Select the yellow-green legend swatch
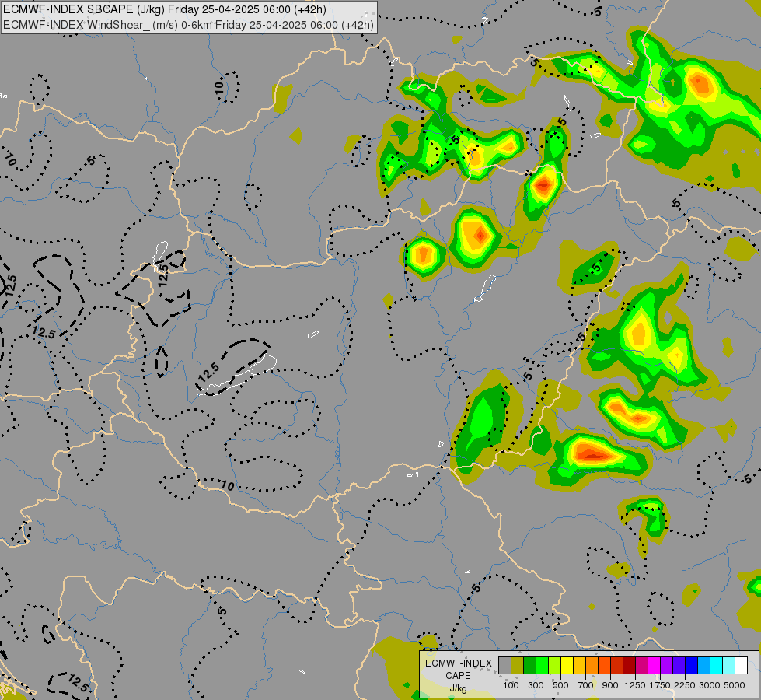The image size is (761, 700). (x=554, y=665)
